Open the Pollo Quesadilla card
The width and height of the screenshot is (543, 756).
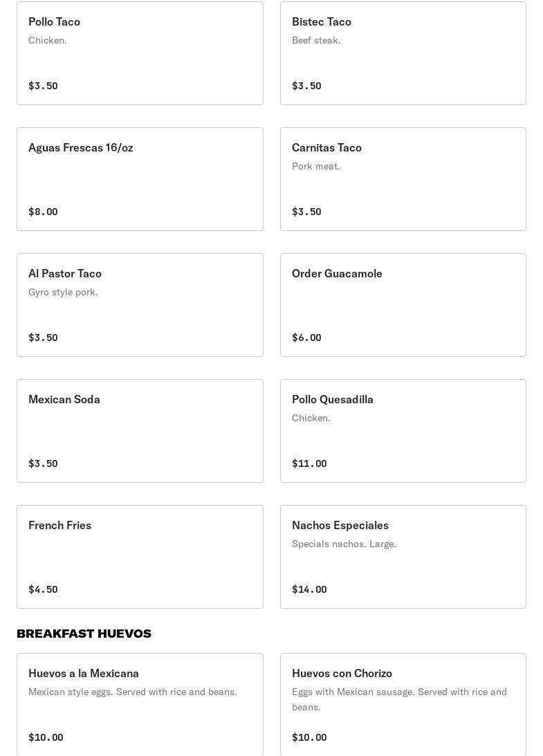click(403, 431)
